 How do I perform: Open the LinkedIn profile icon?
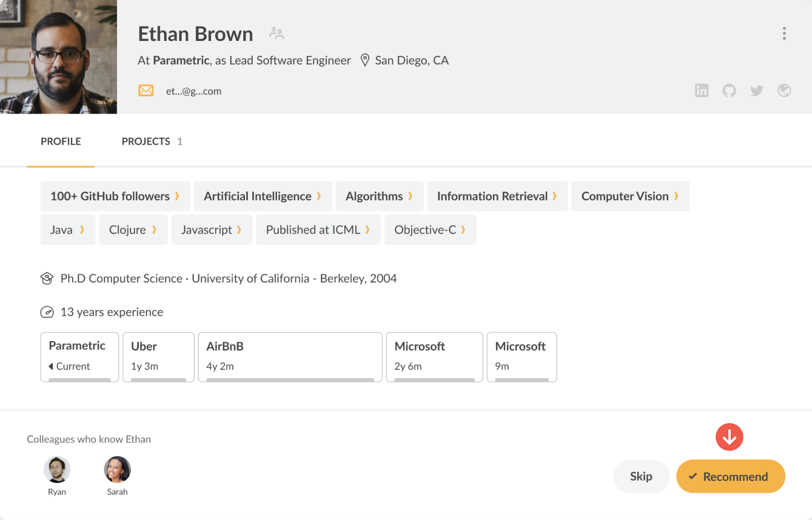(x=701, y=91)
